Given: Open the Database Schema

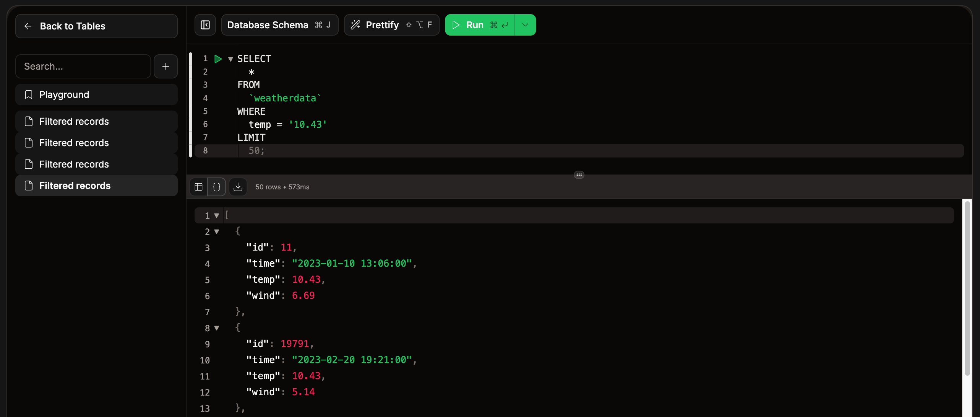Looking at the screenshot, I should point(268,24).
